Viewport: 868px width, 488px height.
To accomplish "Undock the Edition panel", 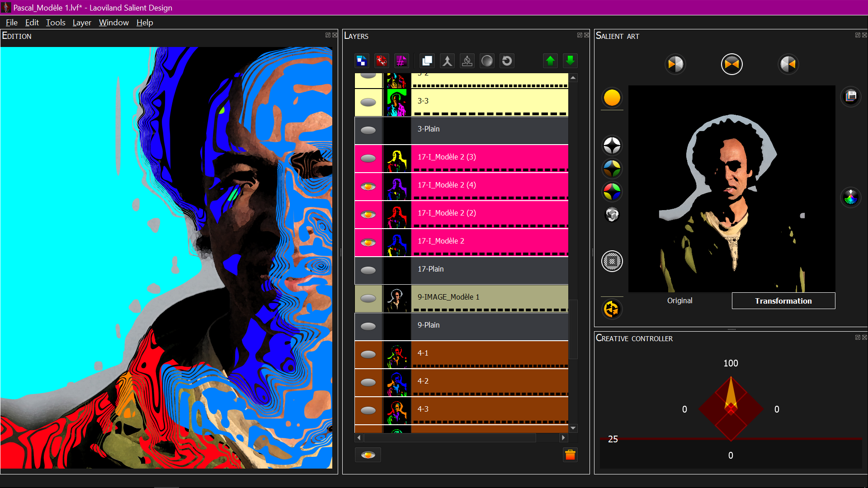I will coord(328,35).
